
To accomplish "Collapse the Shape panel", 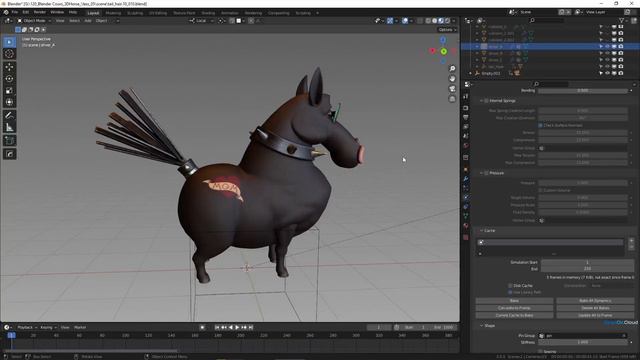I will [x=482, y=326].
